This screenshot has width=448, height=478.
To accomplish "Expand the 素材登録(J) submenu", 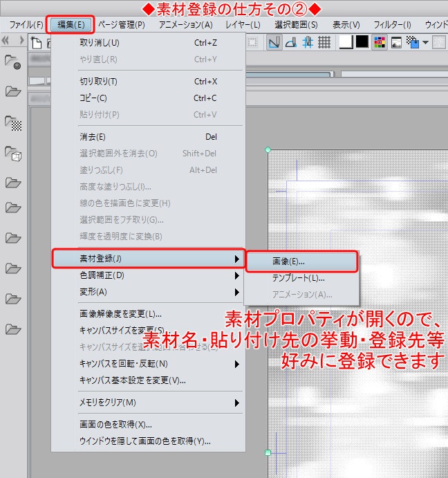I will tap(149, 259).
